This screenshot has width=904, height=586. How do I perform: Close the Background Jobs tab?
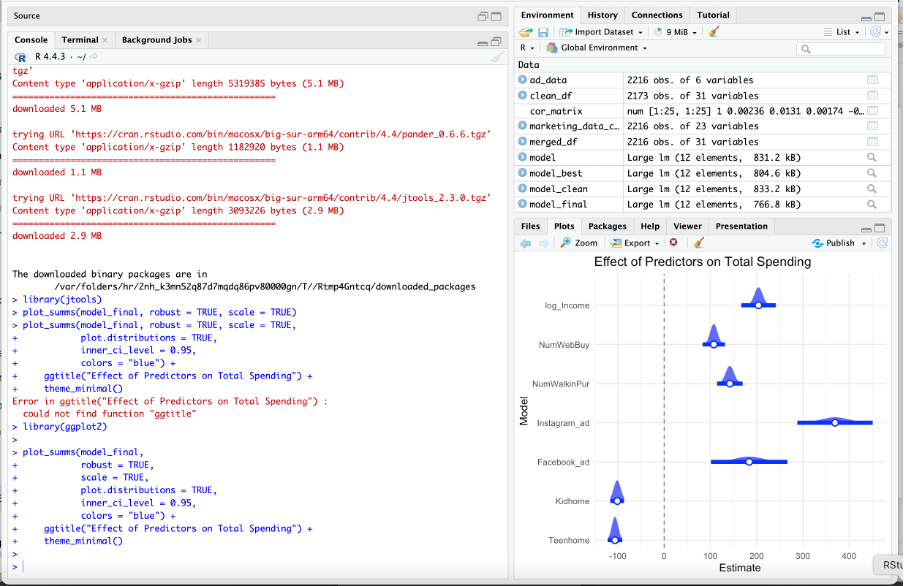(x=198, y=40)
